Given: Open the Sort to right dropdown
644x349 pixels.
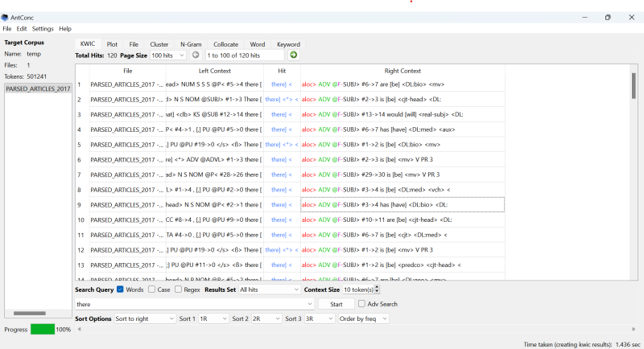Looking at the screenshot, I should pyautogui.click(x=145, y=318).
